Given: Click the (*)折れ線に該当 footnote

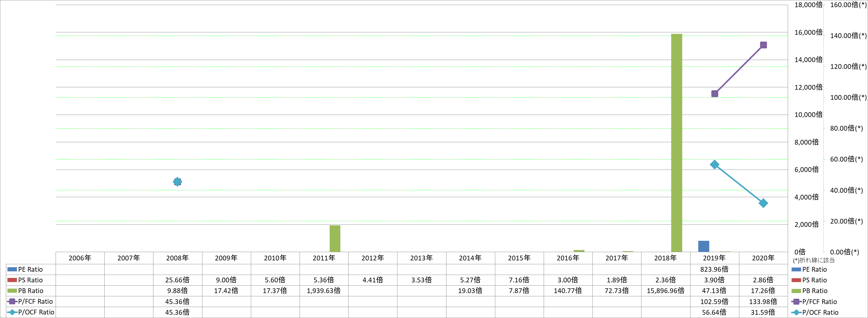Looking at the screenshot, I should pyautogui.click(x=814, y=260).
